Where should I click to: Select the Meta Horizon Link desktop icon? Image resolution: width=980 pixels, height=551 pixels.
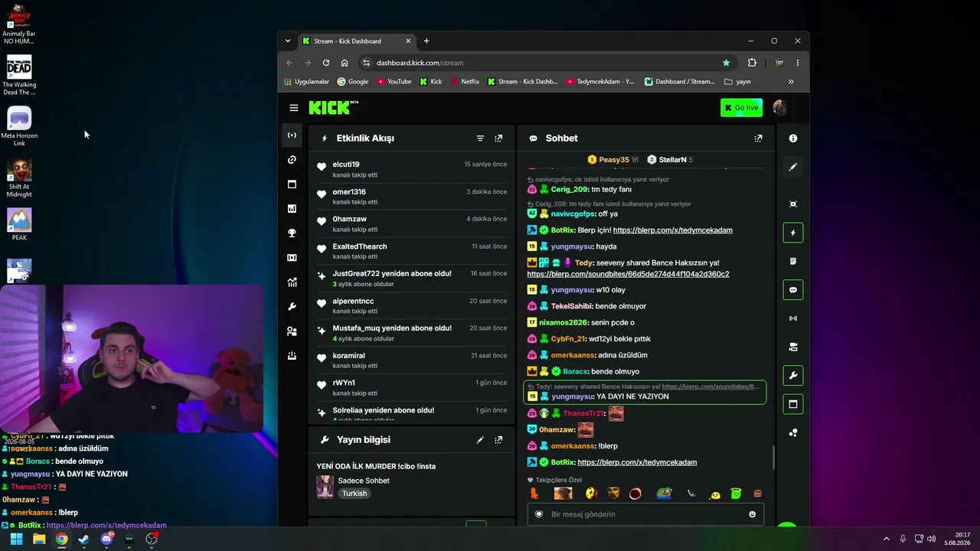pos(19,126)
